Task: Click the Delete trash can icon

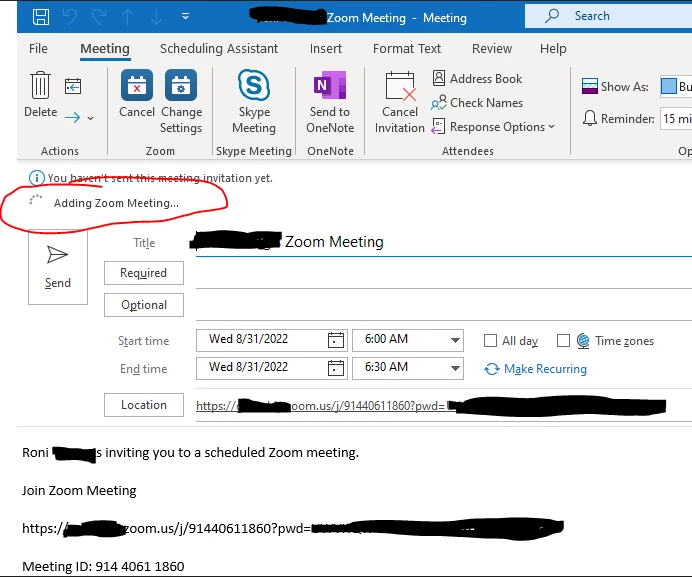Action: [x=41, y=86]
